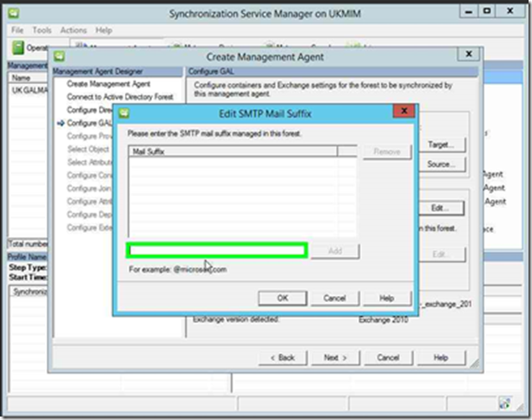Open the Operations toolbar icon
Viewport: 532px width, 420px height.
click(18, 48)
